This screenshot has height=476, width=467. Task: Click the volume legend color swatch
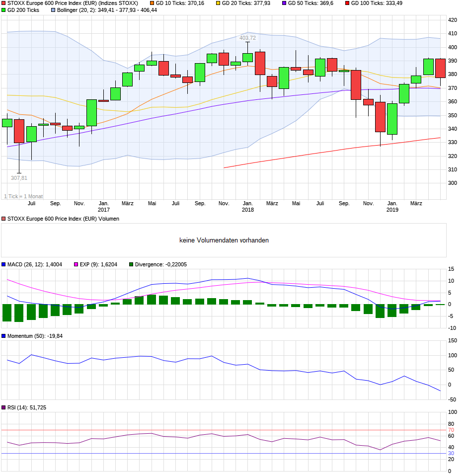pyautogui.click(x=2, y=218)
